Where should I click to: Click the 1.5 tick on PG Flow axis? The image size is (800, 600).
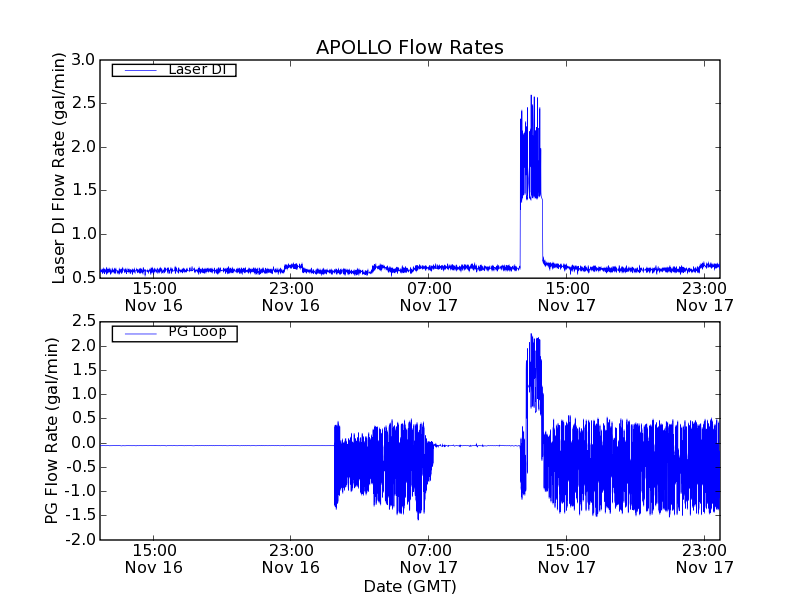click(83, 370)
